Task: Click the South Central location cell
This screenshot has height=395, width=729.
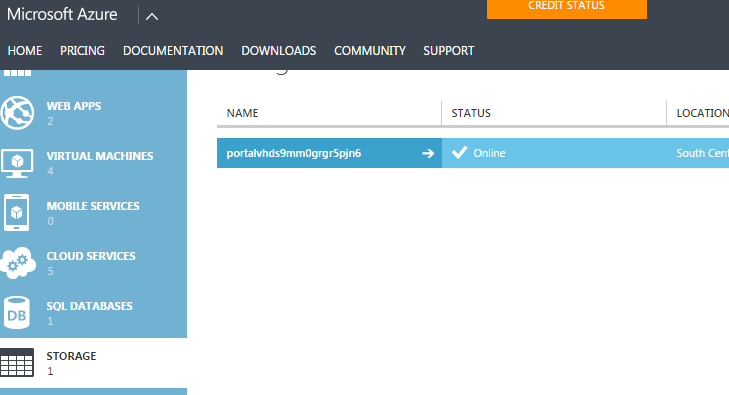Action: 702,153
